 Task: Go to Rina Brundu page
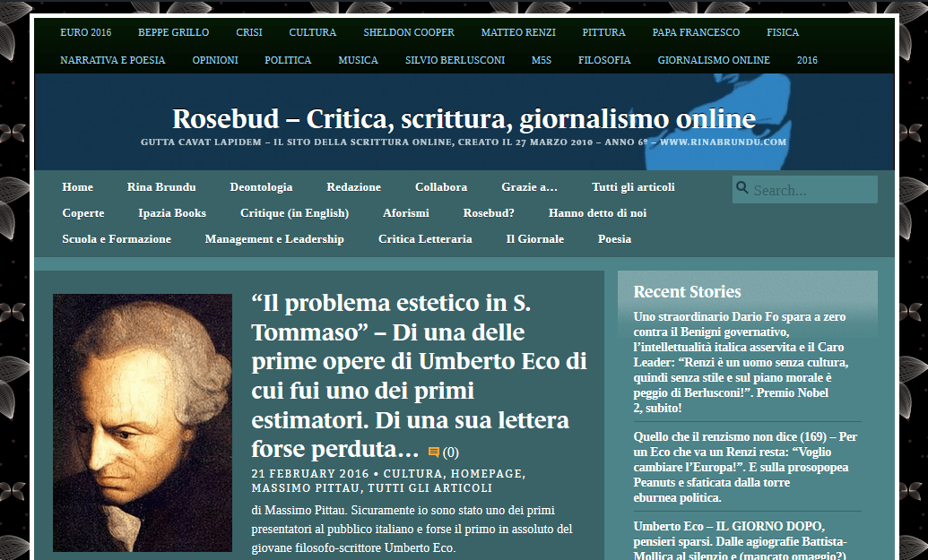(x=161, y=187)
